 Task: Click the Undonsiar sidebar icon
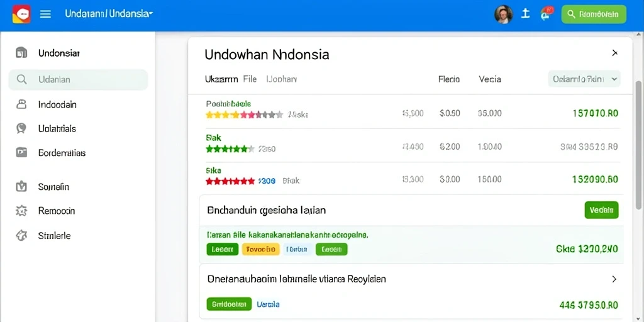pyautogui.click(x=21, y=53)
